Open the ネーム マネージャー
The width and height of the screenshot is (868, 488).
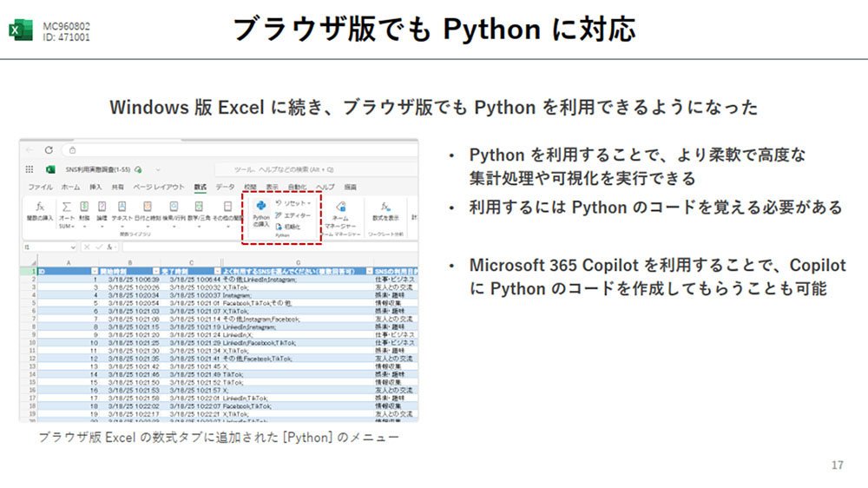click(x=340, y=215)
